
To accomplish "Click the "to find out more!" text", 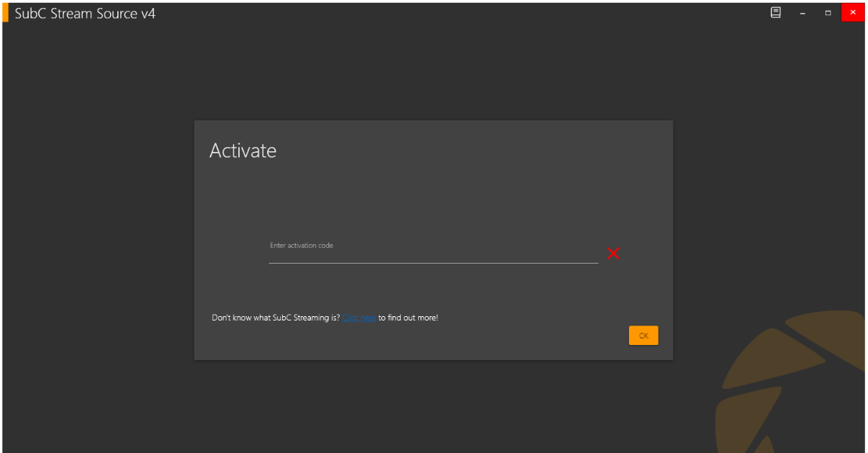I will click(408, 318).
